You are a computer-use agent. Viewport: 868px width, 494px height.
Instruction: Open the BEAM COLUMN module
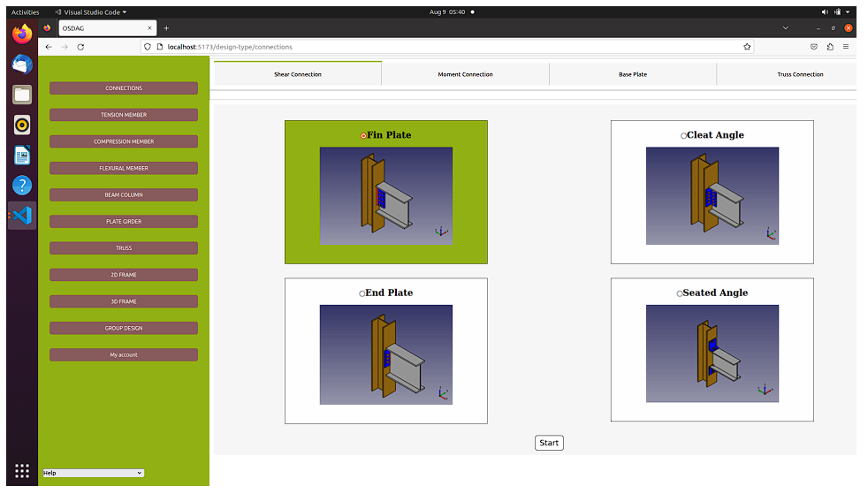[124, 194]
